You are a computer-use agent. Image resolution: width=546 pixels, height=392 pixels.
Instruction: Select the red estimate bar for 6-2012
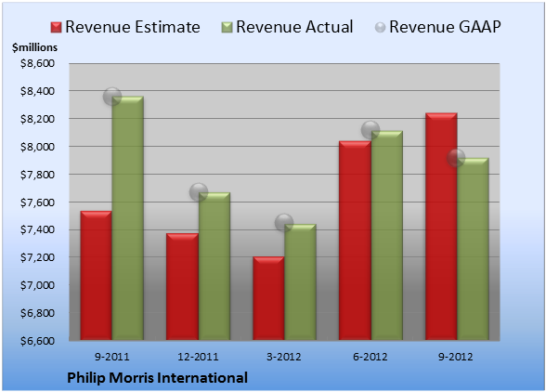click(x=355, y=241)
